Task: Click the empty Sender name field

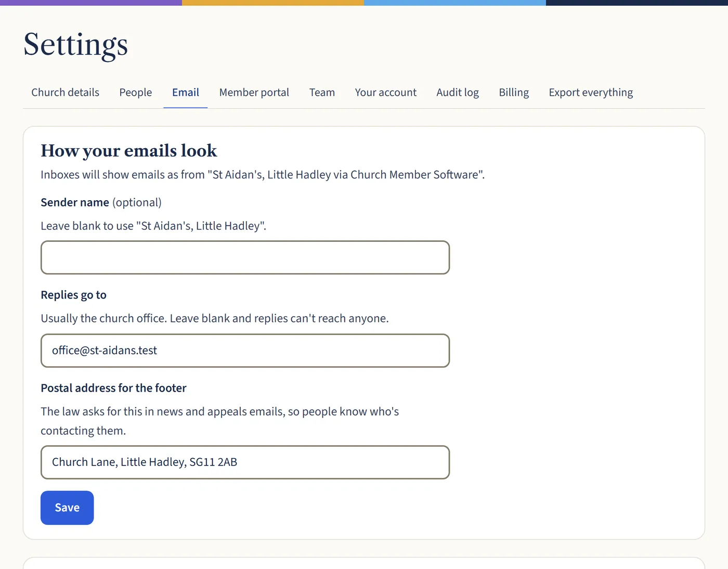Action: coord(245,257)
